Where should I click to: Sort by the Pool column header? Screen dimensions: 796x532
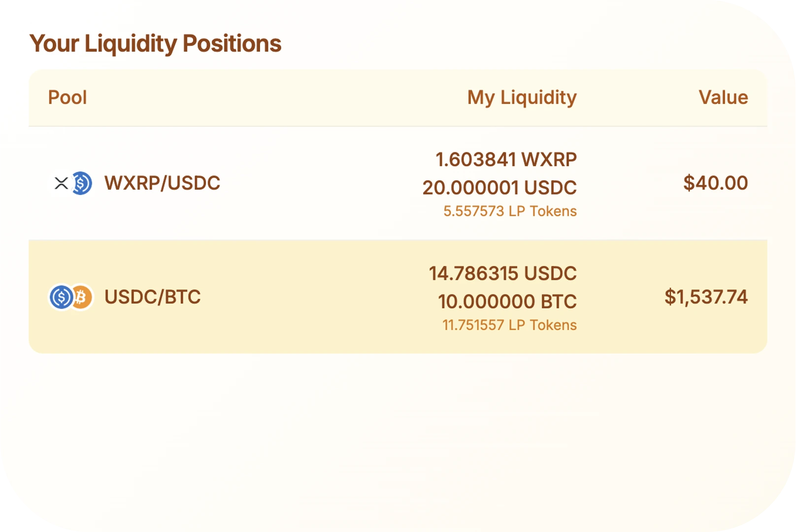click(x=67, y=98)
